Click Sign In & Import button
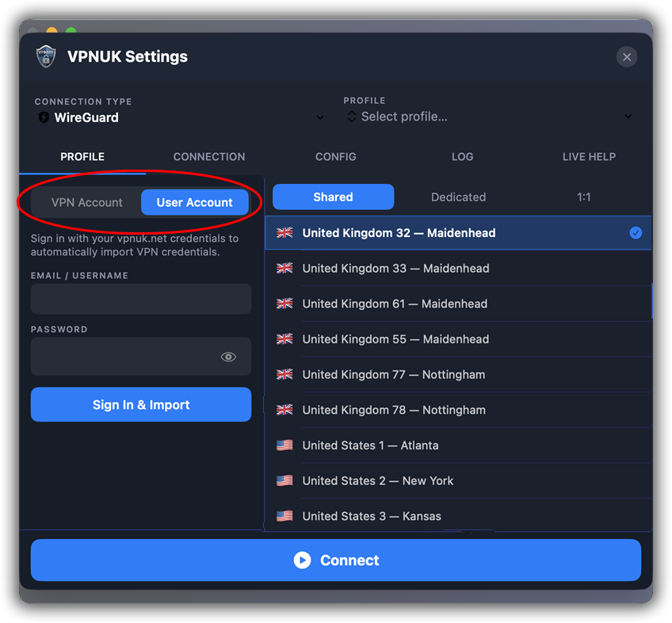The image size is (672, 623). (141, 404)
